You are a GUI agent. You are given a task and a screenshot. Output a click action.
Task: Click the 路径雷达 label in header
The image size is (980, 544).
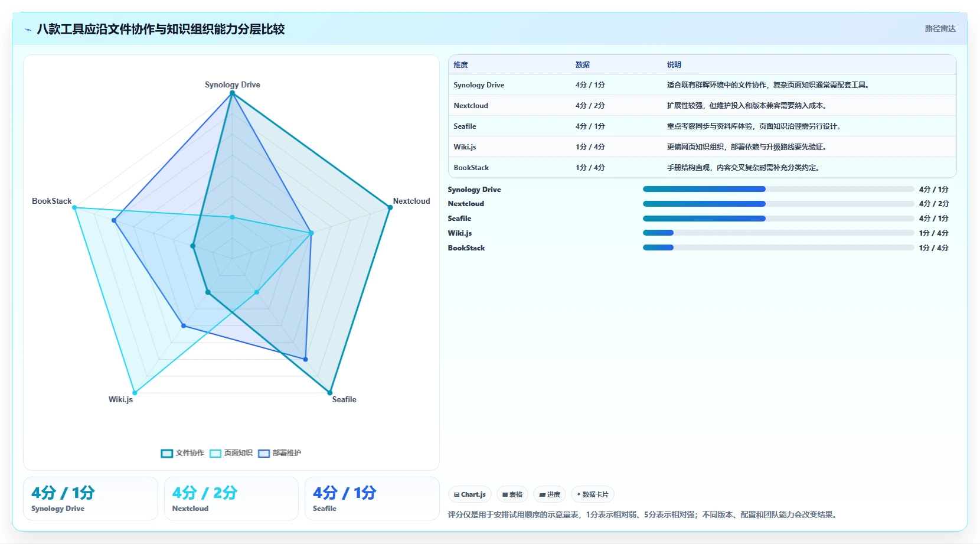click(x=940, y=28)
